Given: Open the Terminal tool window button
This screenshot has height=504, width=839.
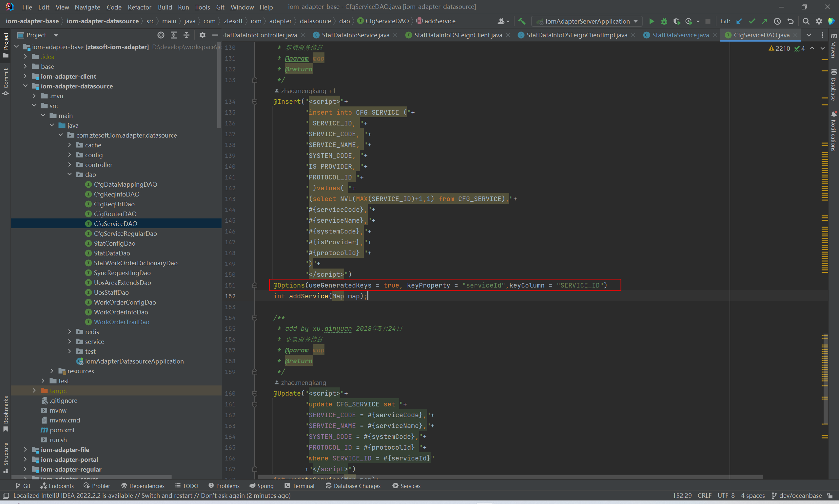Looking at the screenshot, I should pyautogui.click(x=299, y=486).
